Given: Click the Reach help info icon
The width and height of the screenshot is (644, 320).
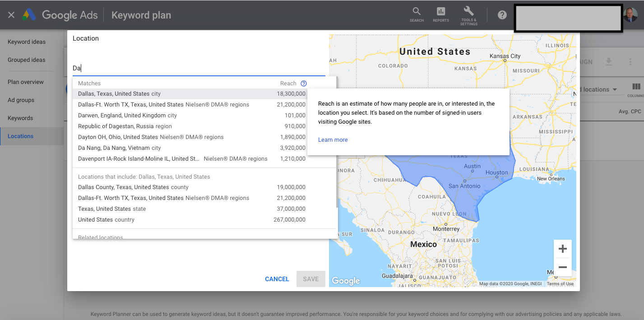Looking at the screenshot, I should [x=304, y=83].
